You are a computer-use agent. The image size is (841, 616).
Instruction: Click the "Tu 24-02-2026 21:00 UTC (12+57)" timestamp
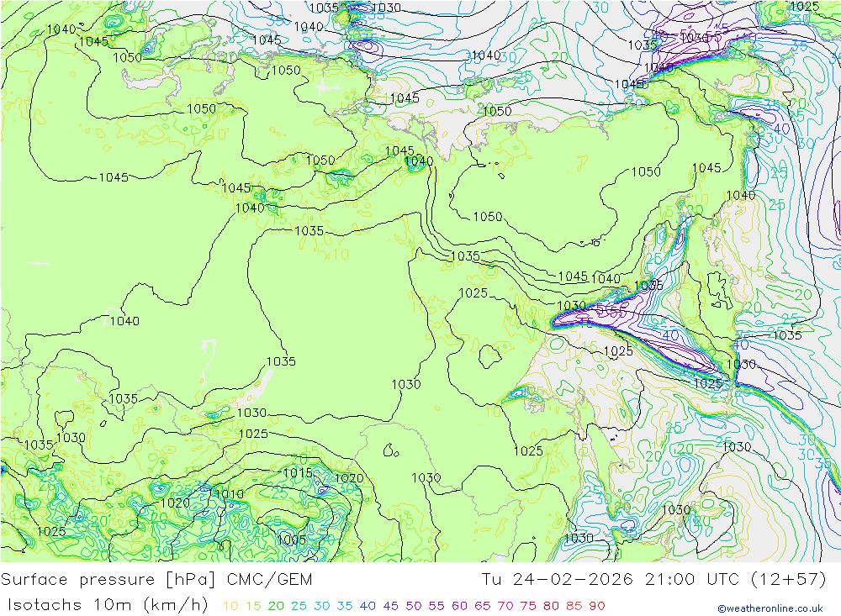coord(653,580)
